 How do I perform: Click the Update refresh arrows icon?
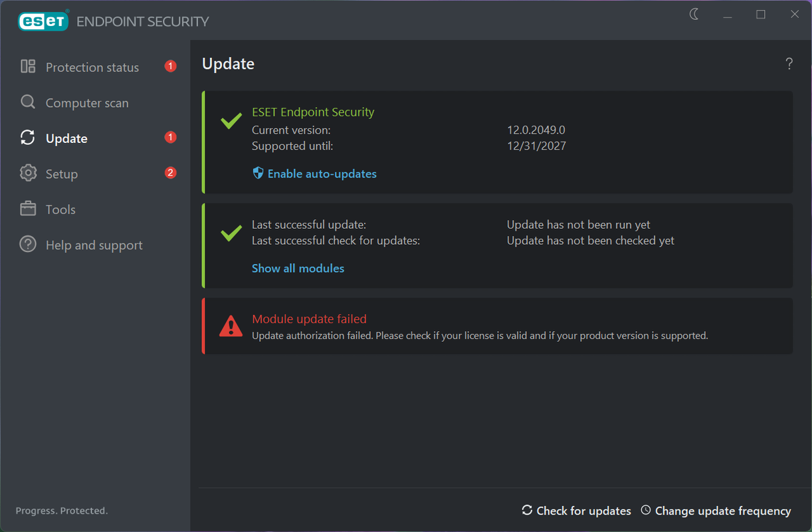(x=28, y=138)
